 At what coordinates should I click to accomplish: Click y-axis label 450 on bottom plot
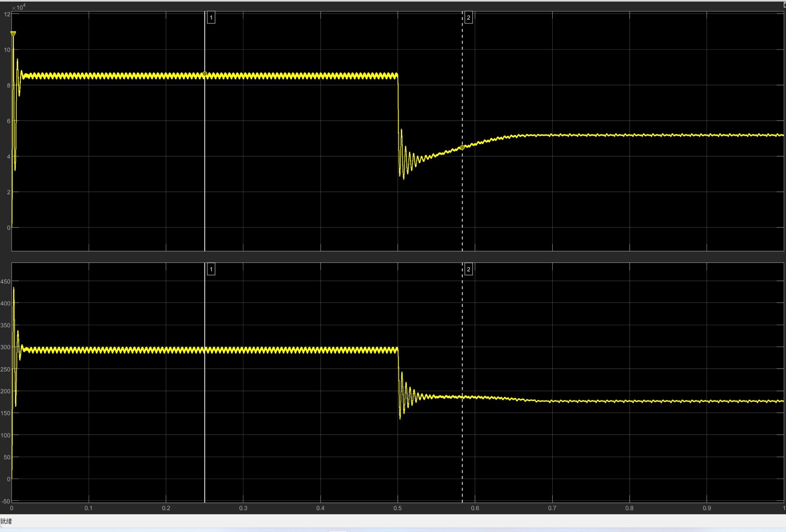5,282
